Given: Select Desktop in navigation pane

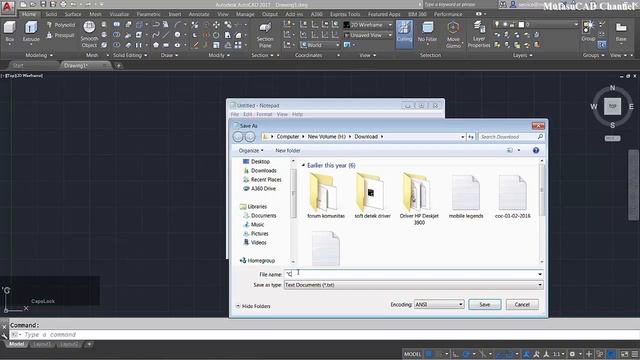Looking at the screenshot, I should (x=256, y=162).
